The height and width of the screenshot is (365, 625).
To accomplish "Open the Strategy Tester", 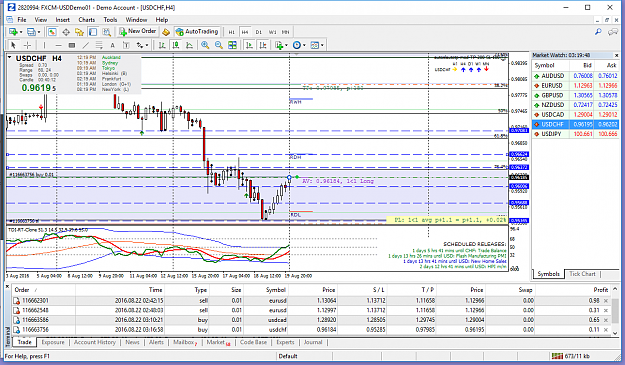I will point(106,32).
